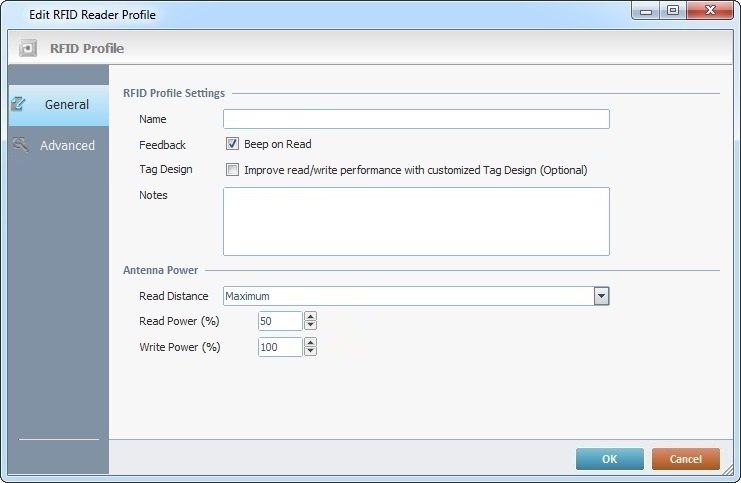
Task: Increase Write Power with up arrow
Action: click(310, 342)
